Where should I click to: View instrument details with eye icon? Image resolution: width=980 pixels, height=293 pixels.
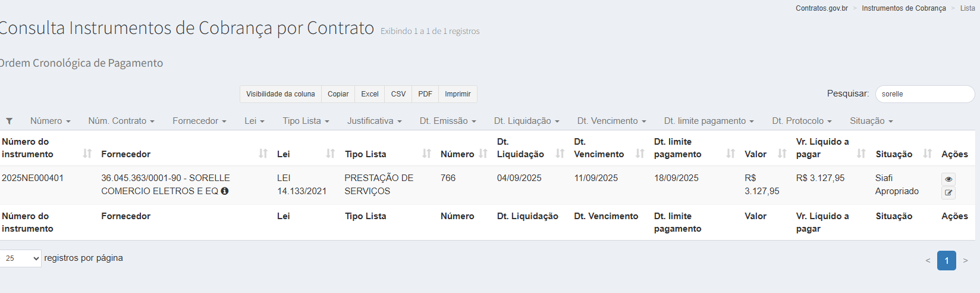click(x=948, y=179)
